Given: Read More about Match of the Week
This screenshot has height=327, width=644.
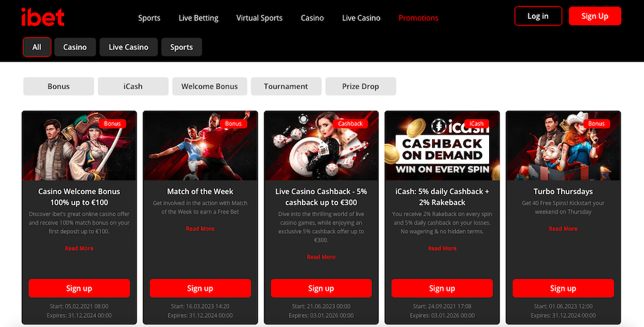Looking at the screenshot, I should [x=200, y=229].
